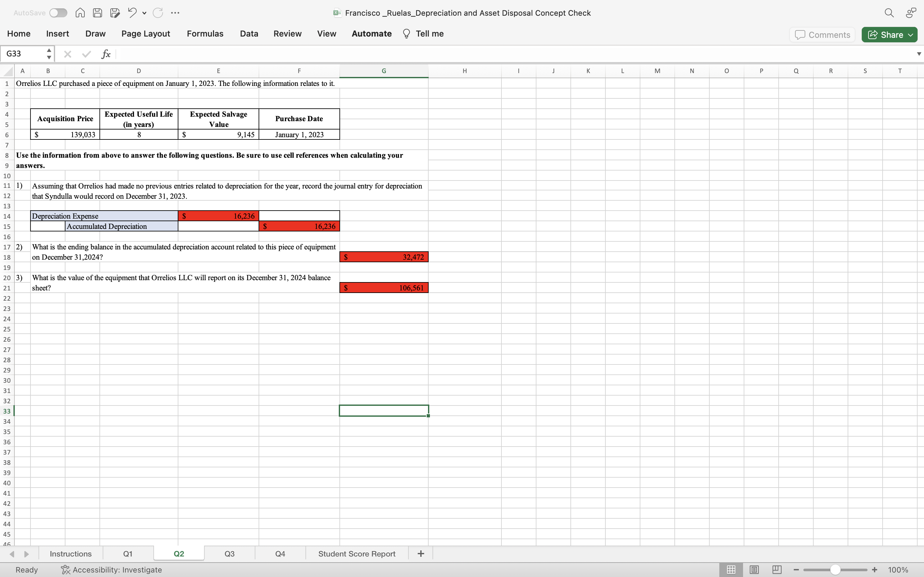Image resolution: width=924 pixels, height=577 pixels.
Task: Click the Home icon in title bar
Action: 80,13
